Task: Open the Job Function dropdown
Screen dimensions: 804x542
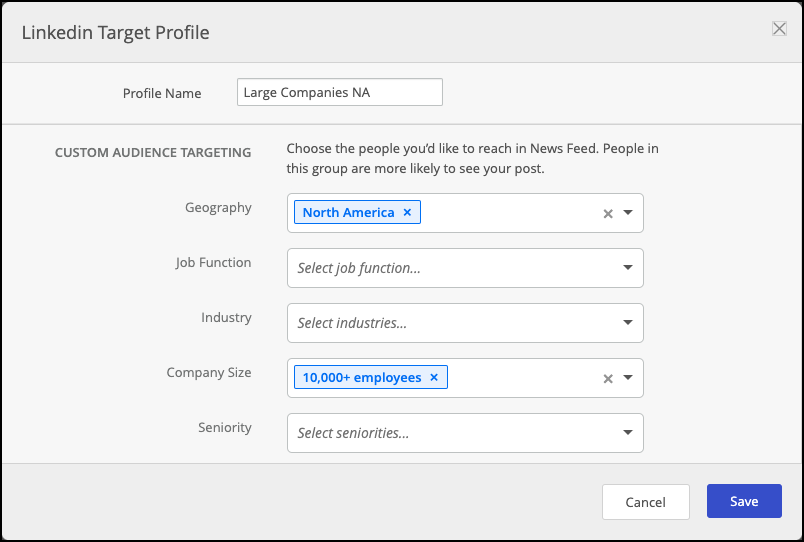Action: click(x=465, y=268)
